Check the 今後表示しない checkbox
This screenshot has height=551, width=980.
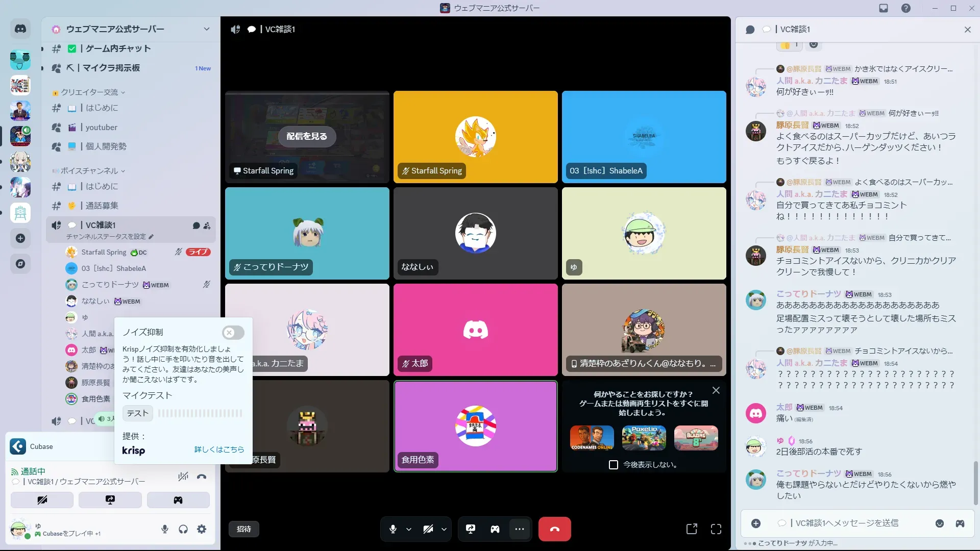(614, 465)
